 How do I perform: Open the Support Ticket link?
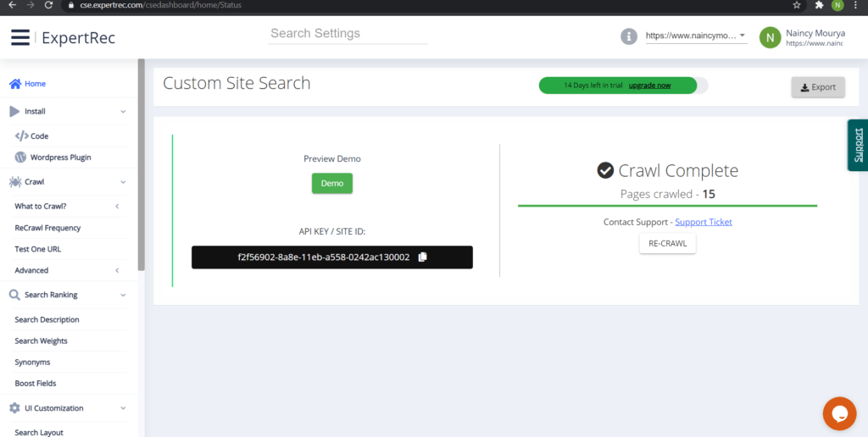[x=704, y=222]
